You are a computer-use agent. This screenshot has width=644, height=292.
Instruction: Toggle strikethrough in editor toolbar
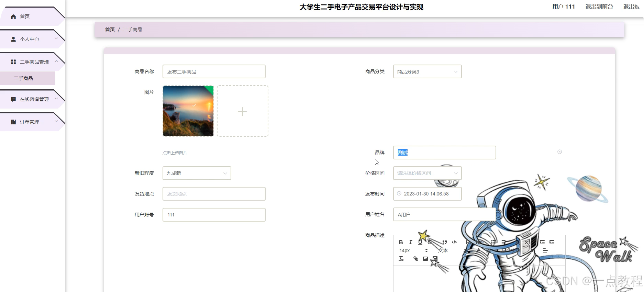coord(430,242)
